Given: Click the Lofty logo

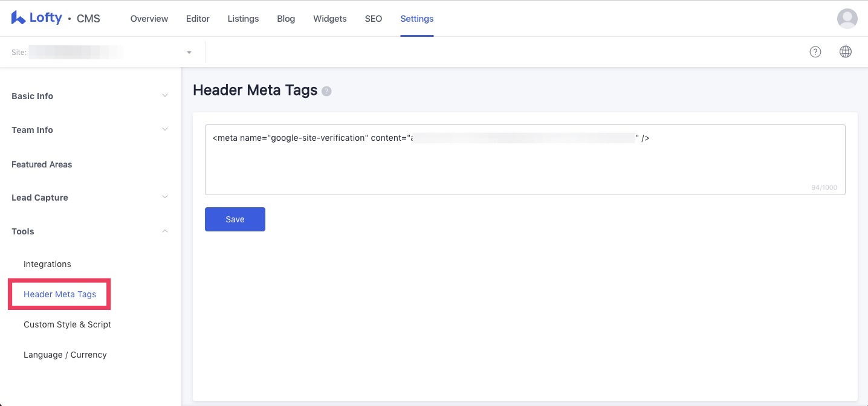Looking at the screenshot, I should [36, 18].
